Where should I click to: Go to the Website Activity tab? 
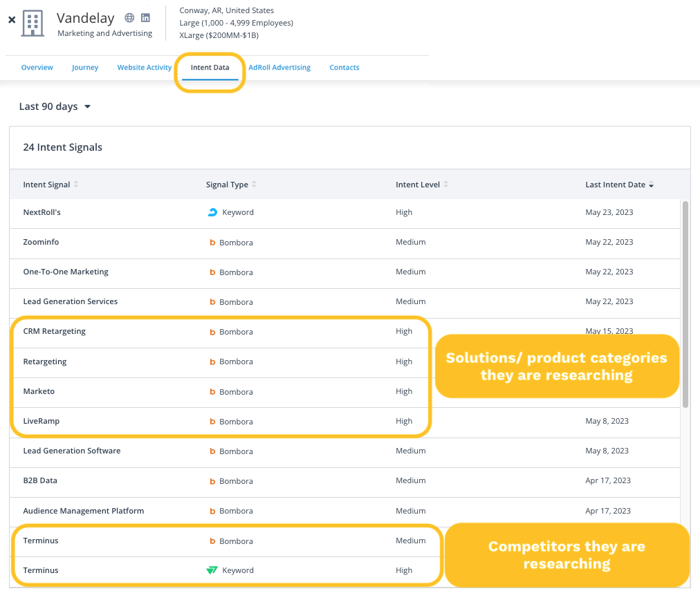tap(144, 68)
